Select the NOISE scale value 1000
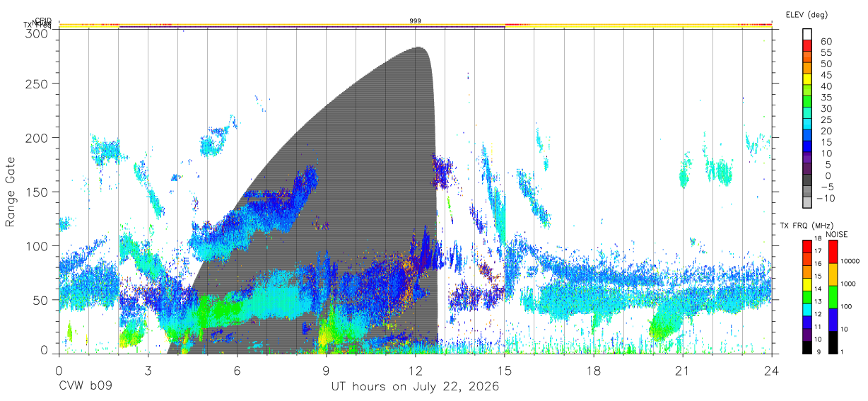This screenshot has width=868, height=401. pyautogui.click(x=848, y=283)
